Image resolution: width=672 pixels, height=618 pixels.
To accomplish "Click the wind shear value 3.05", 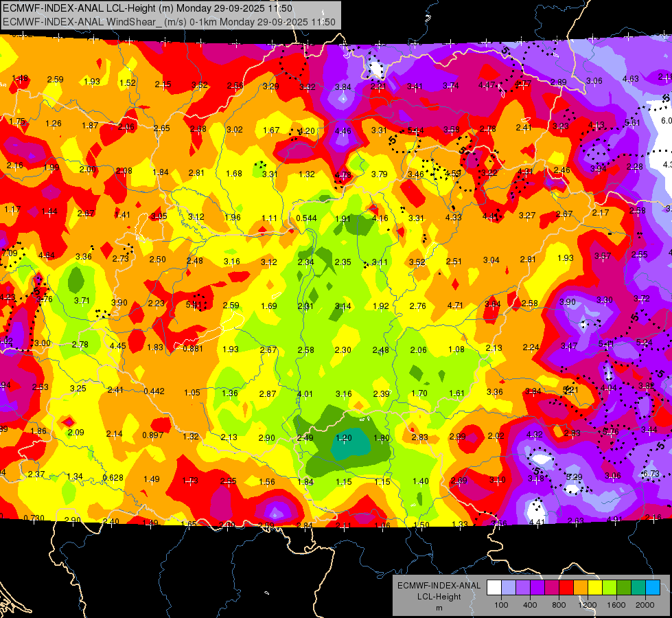I will point(159,216).
